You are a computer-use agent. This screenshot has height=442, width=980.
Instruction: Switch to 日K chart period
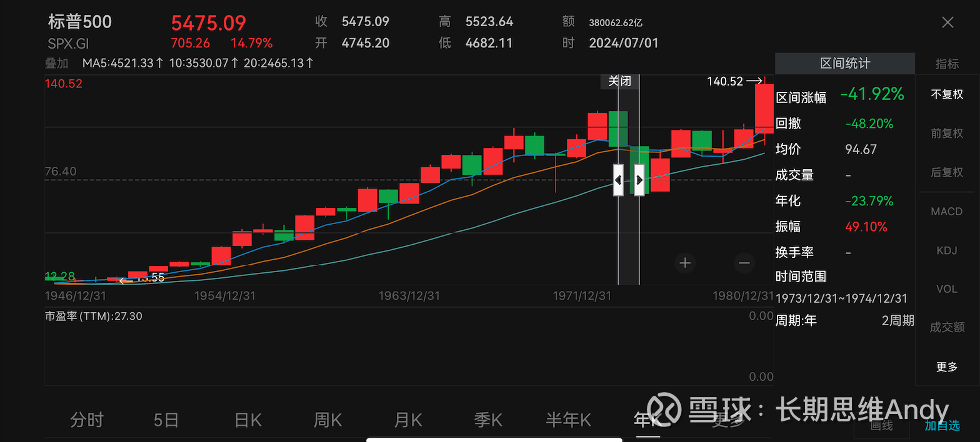coord(247,420)
